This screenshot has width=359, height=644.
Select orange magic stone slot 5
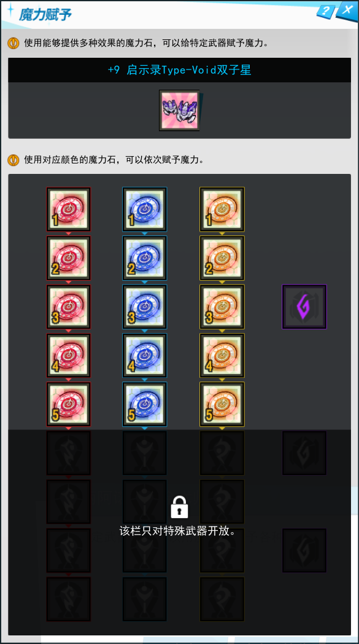point(222,404)
